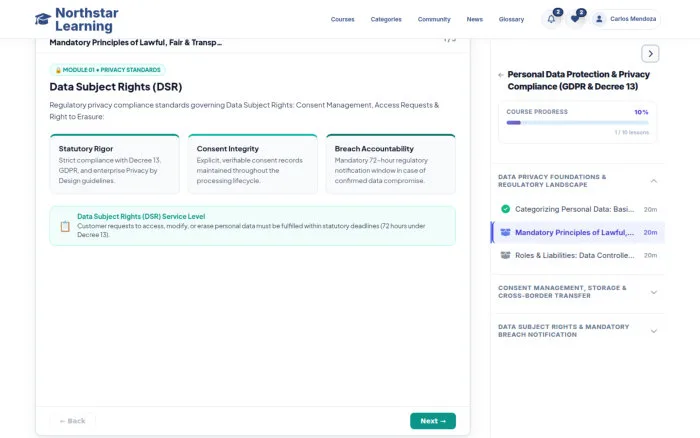This screenshot has width=700, height=438.
Task: Open the notifications bell icon
Action: click(551, 19)
